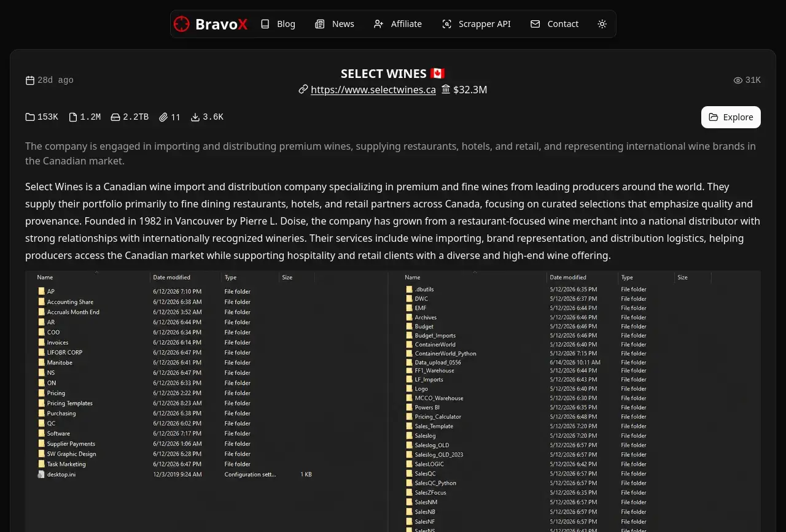Click the 28d ago timestamp text
This screenshot has height=532, width=786.
click(55, 80)
